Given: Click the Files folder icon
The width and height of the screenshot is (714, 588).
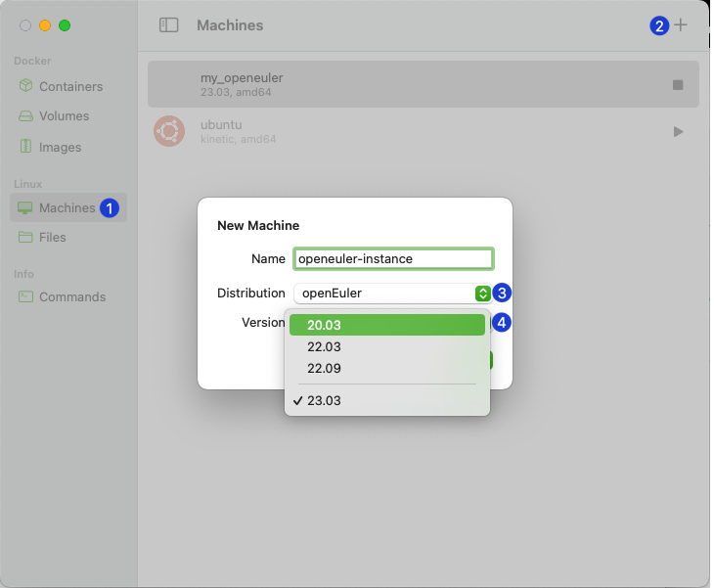Looking at the screenshot, I should pyautogui.click(x=25, y=237).
